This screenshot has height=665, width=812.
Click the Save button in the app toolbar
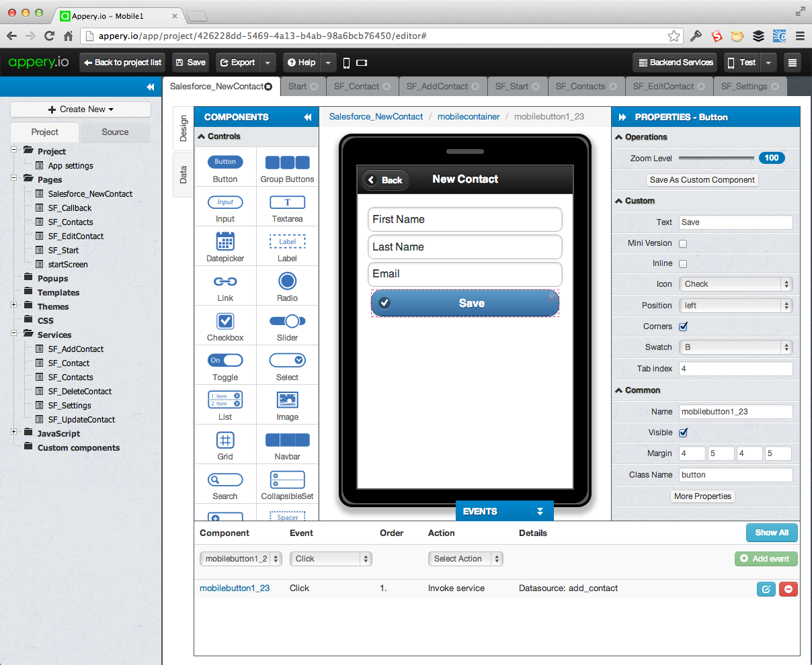tap(190, 62)
